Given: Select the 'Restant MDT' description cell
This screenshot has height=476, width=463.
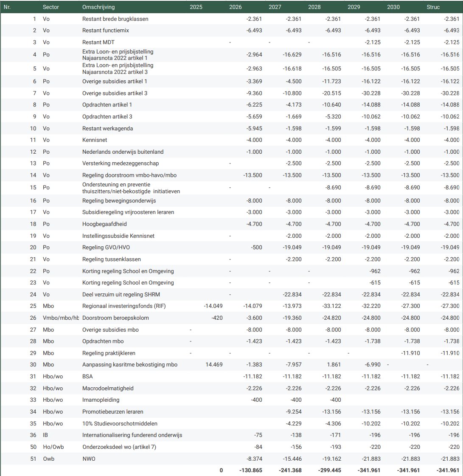Looking at the screenshot, I should coord(98,42).
